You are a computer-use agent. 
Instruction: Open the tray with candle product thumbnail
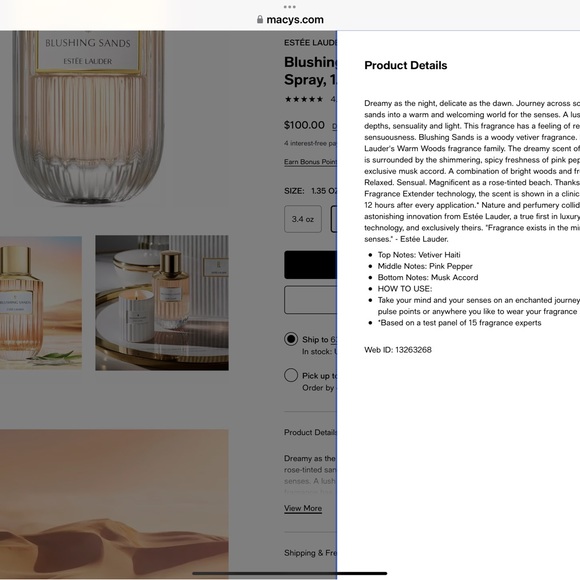[162, 303]
